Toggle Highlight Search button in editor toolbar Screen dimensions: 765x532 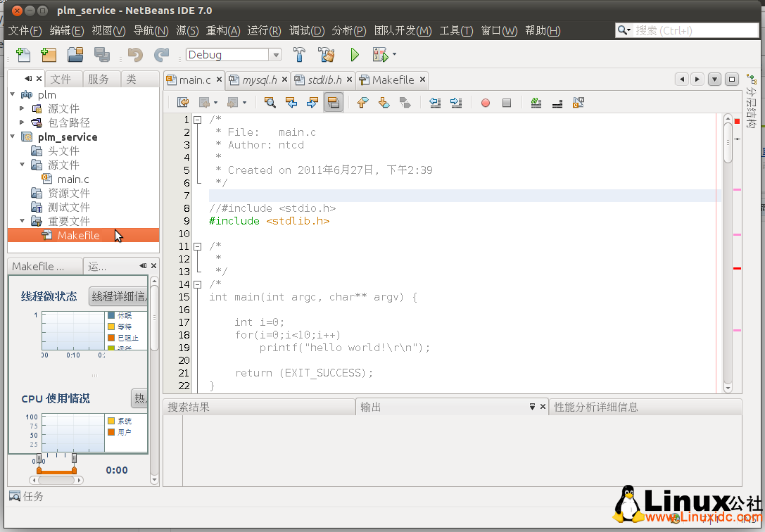(x=333, y=103)
